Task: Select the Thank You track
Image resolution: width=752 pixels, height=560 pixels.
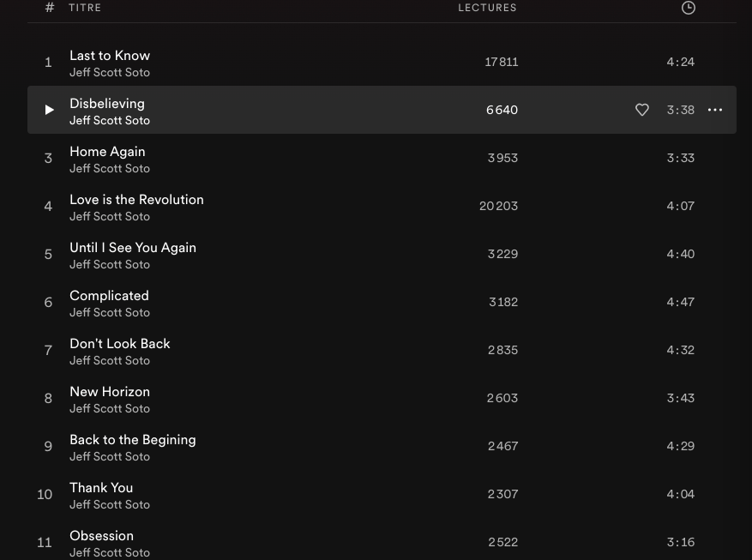Action: point(101,488)
